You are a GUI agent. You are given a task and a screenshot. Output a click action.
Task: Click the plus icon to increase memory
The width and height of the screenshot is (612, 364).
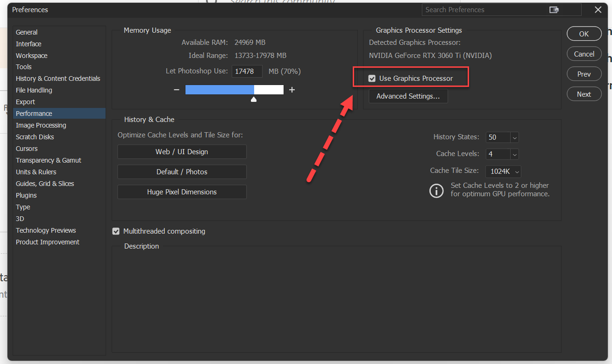tap(292, 90)
